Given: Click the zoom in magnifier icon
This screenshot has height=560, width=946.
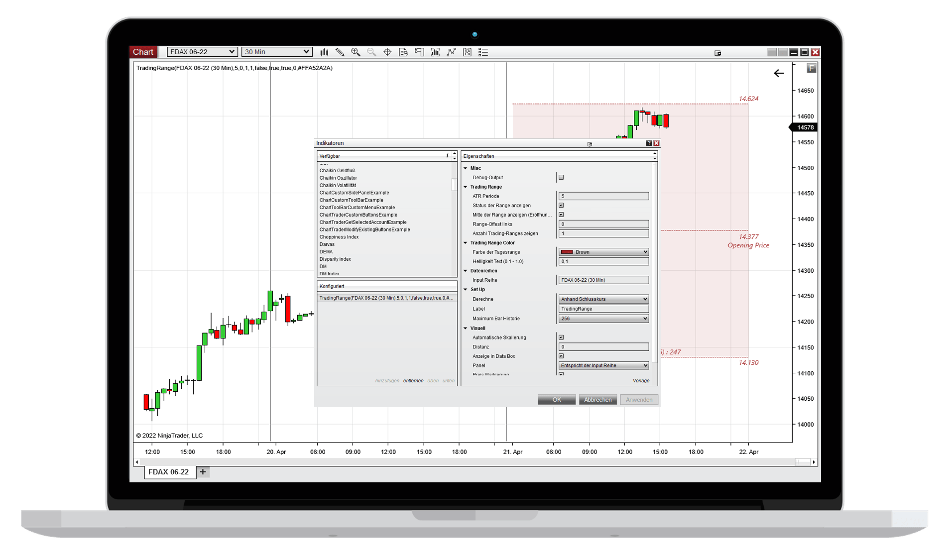Looking at the screenshot, I should (355, 52).
